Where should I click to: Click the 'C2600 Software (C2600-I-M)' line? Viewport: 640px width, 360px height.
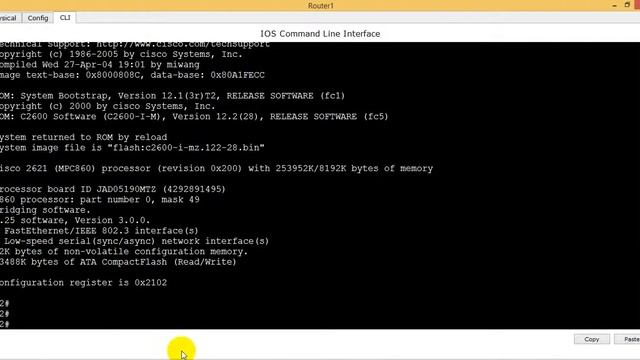pos(194,117)
